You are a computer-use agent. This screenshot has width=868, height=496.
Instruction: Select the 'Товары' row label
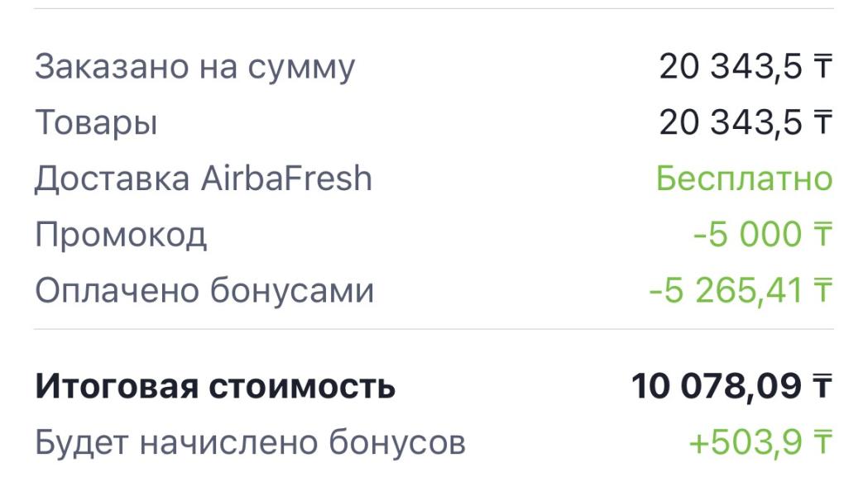click(96, 122)
